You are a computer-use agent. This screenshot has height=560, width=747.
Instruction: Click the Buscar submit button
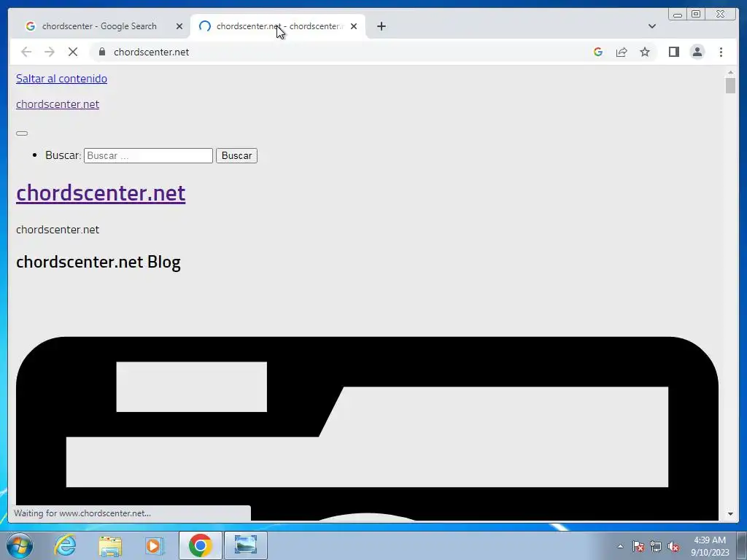236,156
